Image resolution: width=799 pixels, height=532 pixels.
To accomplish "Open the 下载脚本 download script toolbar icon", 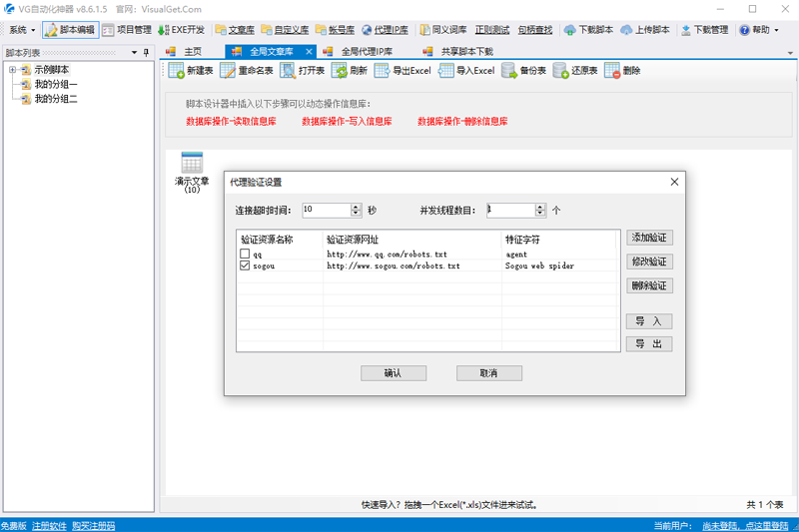I will click(569, 30).
